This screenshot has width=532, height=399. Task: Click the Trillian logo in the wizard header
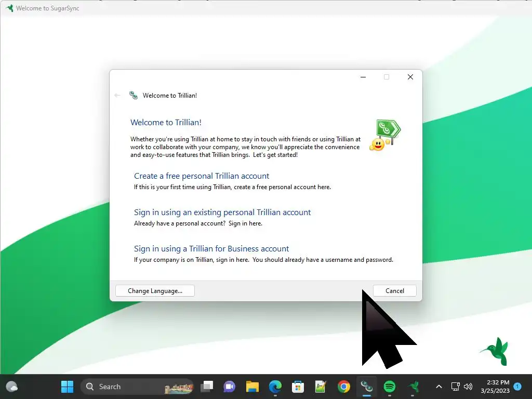[134, 96]
